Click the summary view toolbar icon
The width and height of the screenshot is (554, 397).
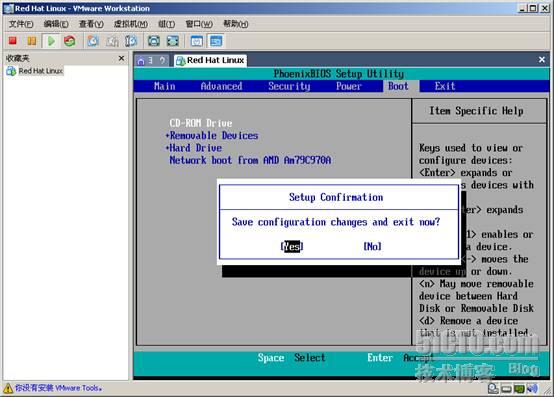pyautogui.click(x=196, y=41)
